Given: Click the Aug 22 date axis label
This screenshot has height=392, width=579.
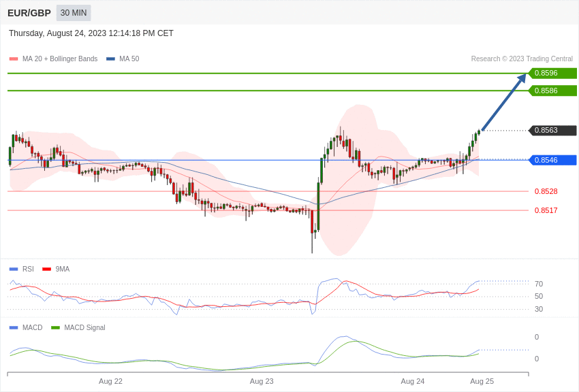Looking at the screenshot, I should pos(110,381).
